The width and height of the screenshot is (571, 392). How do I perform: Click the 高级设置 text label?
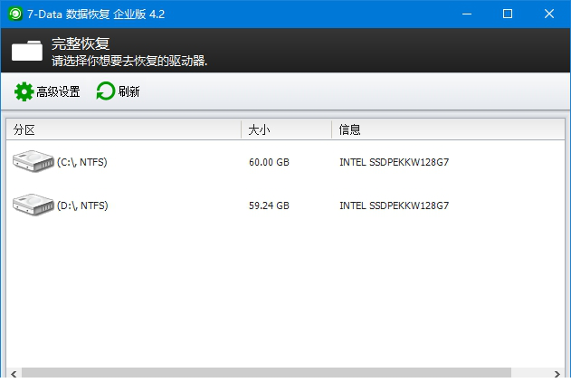click(x=58, y=91)
